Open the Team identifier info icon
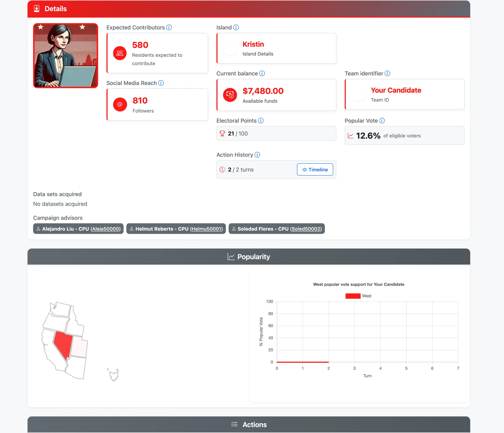The height and width of the screenshot is (433, 504). click(387, 74)
